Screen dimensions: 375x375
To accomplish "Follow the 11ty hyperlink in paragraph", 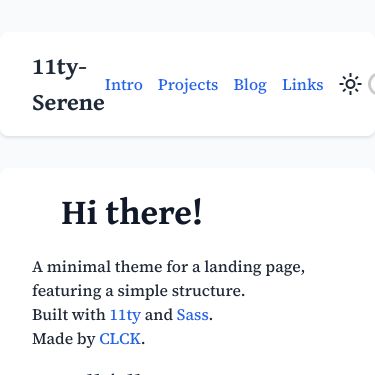I will pos(125,315).
